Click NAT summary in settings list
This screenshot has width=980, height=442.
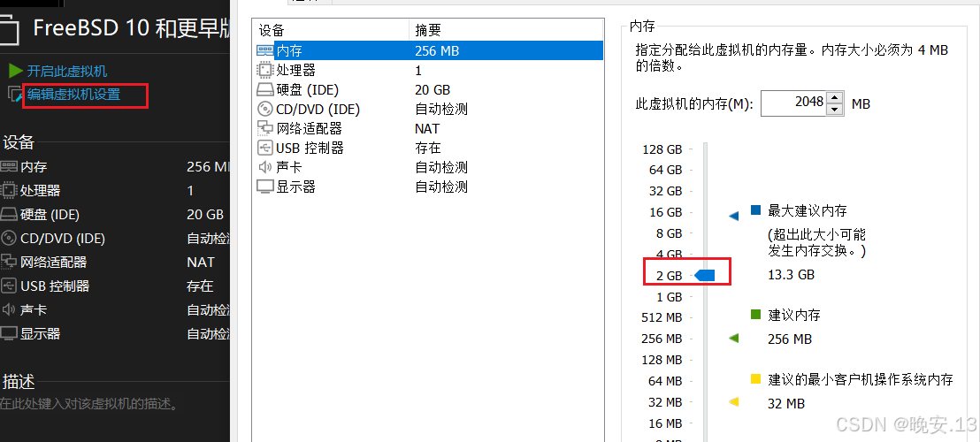(x=427, y=128)
